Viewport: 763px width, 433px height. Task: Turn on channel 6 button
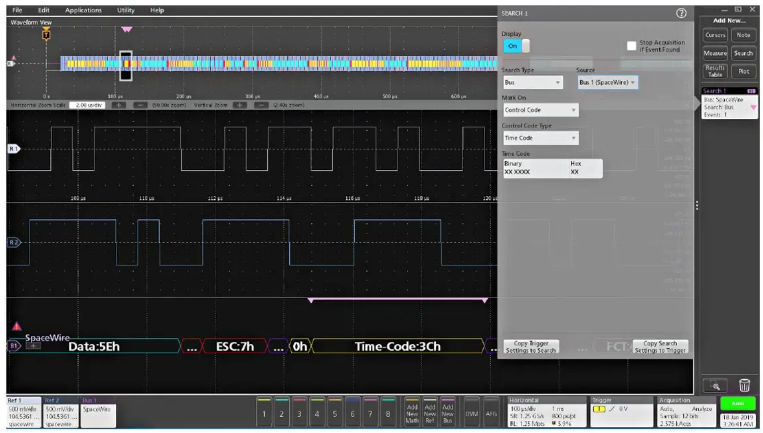352,412
